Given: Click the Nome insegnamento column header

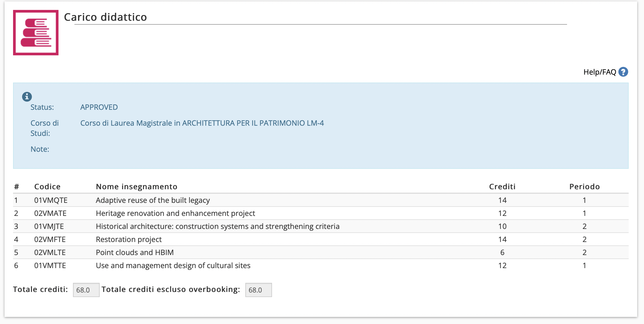Looking at the screenshot, I should pos(137,187).
